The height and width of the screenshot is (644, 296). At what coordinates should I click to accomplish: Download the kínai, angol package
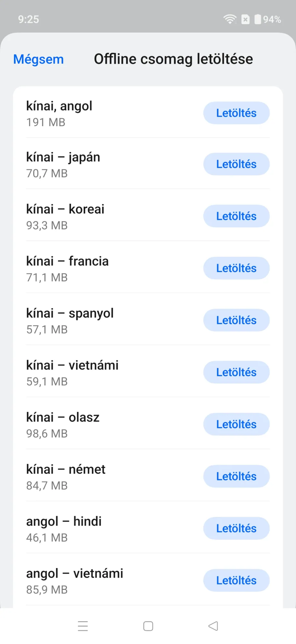pos(236,113)
